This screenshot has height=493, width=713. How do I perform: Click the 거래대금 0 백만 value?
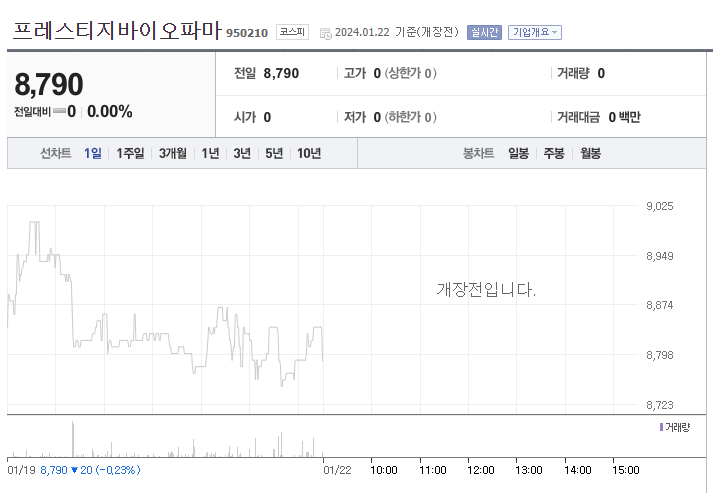624,117
